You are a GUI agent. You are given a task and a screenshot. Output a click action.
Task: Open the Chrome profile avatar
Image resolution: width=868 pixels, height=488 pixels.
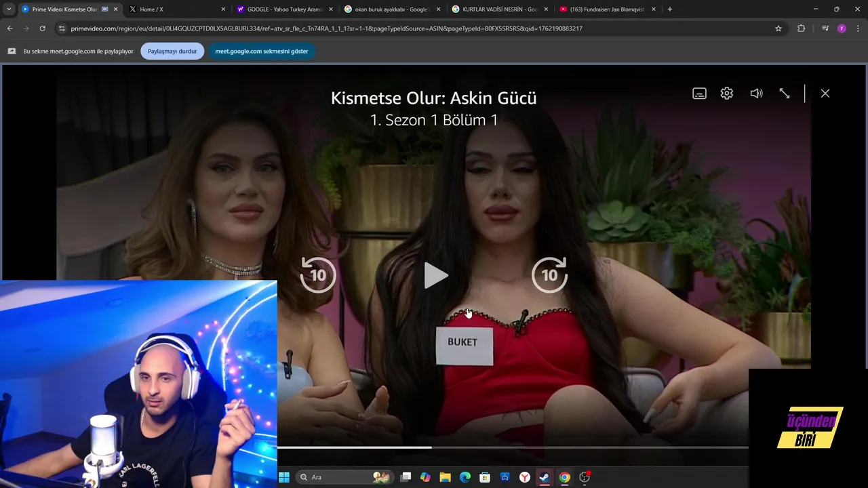pos(842,28)
